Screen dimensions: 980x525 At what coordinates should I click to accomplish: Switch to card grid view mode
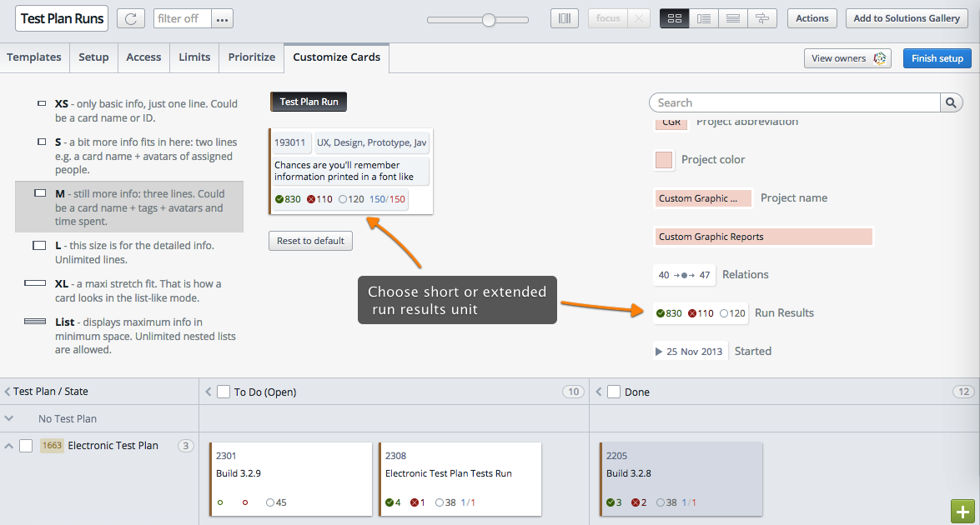(675, 17)
